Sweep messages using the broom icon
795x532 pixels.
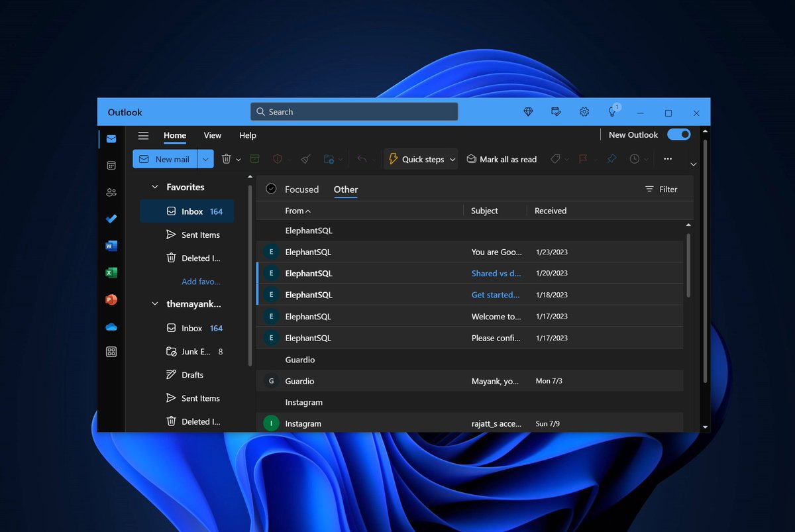[305, 159]
